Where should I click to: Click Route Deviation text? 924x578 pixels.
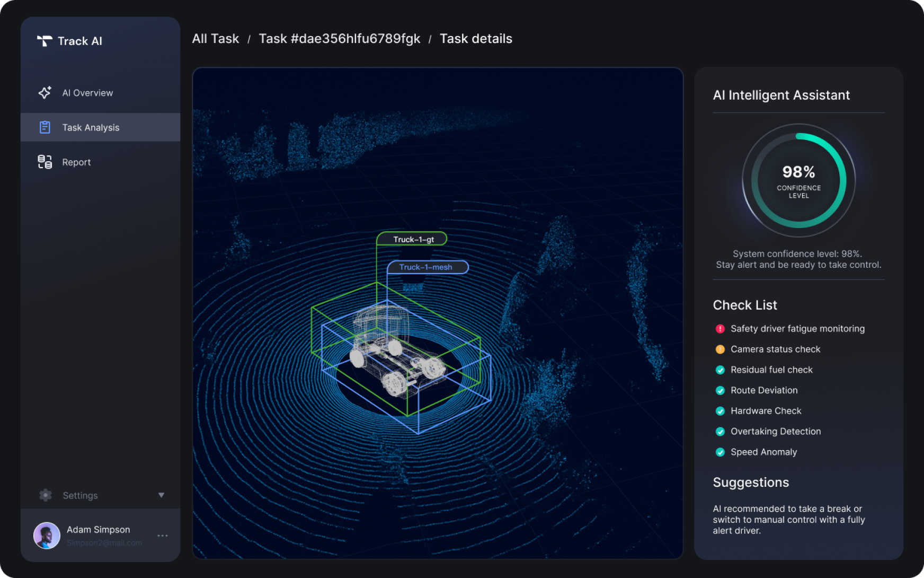[x=764, y=391]
